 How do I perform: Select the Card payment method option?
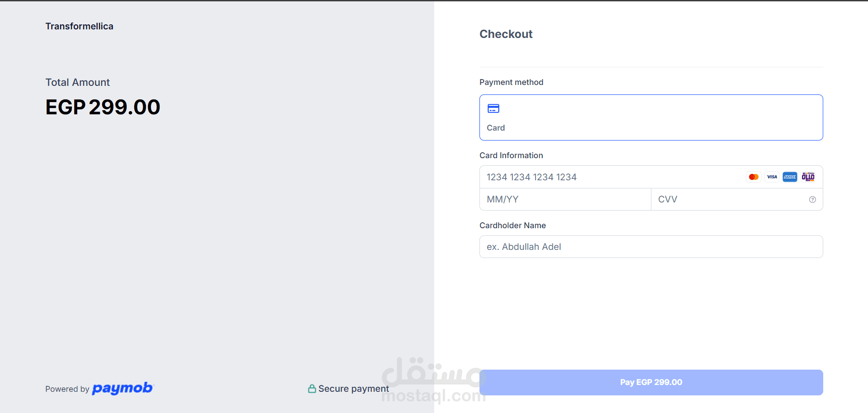pyautogui.click(x=651, y=117)
